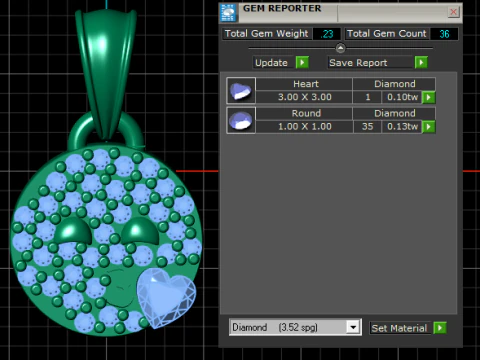Click Diamond material cell in Heart row
The width and height of the screenshot is (480, 360).
pyautogui.click(x=394, y=84)
